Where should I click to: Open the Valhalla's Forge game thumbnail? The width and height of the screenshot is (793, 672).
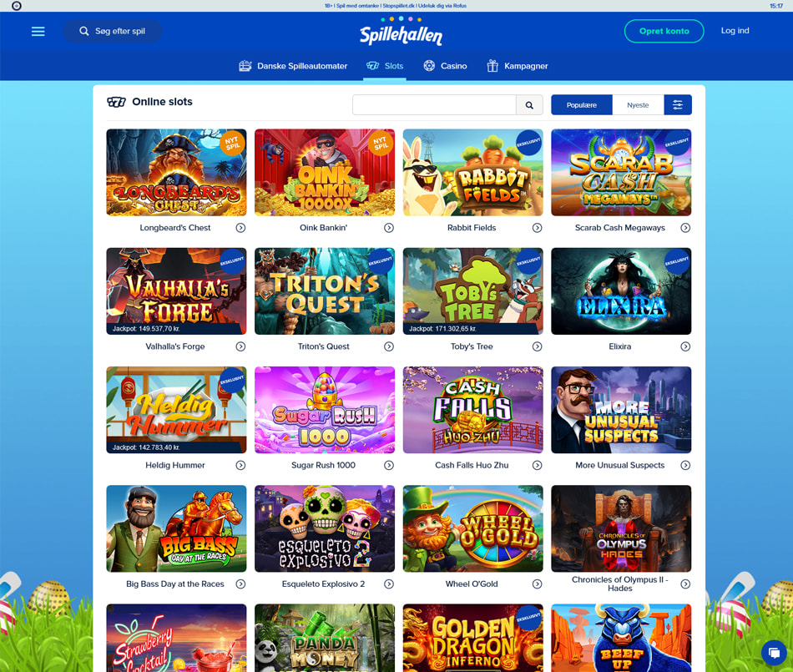pos(176,291)
